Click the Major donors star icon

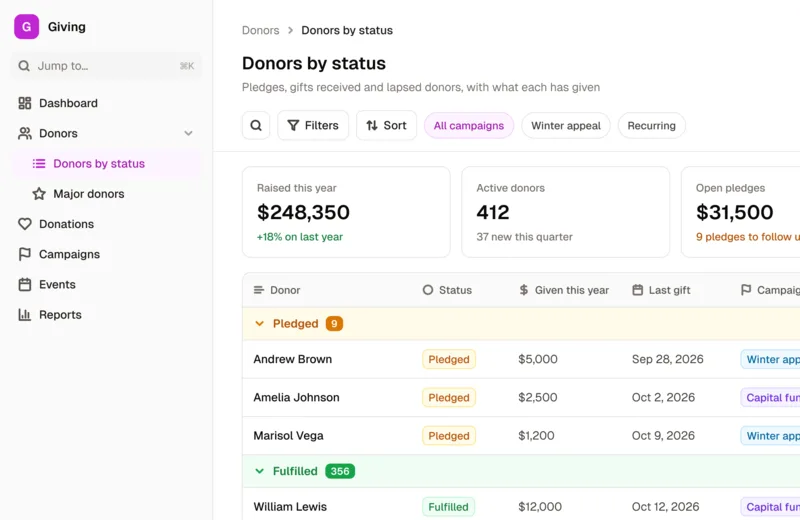click(x=39, y=194)
